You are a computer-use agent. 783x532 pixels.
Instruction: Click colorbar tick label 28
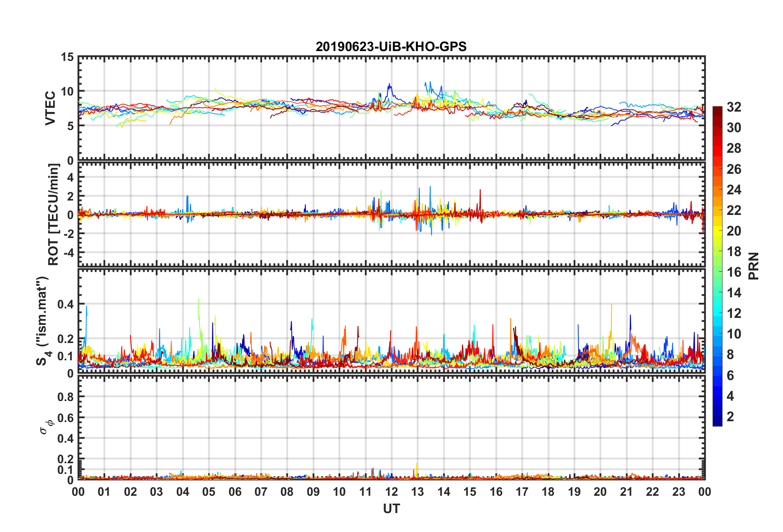(x=734, y=148)
